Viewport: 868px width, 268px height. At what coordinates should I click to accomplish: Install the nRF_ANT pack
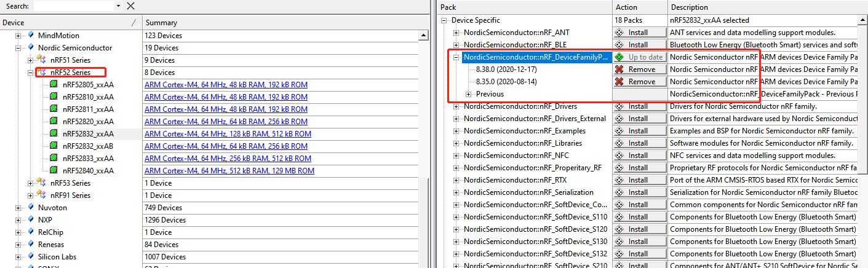[x=640, y=33]
